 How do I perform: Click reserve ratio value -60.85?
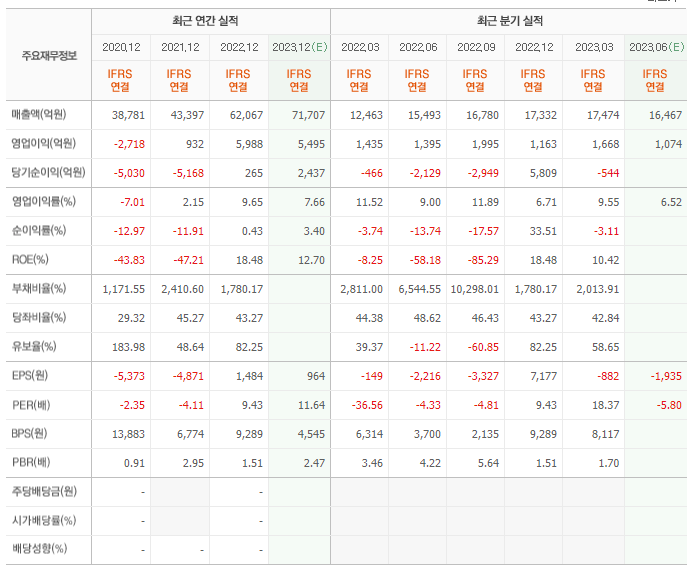pos(483,347)
